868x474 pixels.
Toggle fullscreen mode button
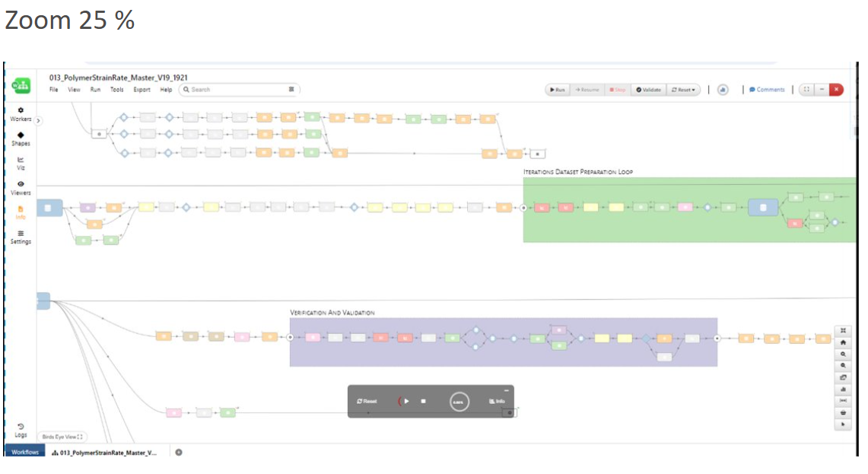coord(806,90)
